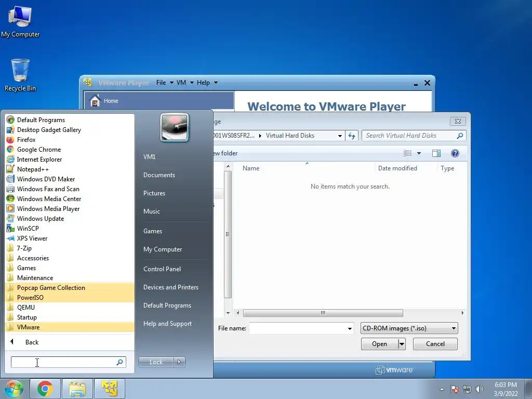This screenshot has height=399, width=532.
Task: Open Music library link
Action: [151, 211]
